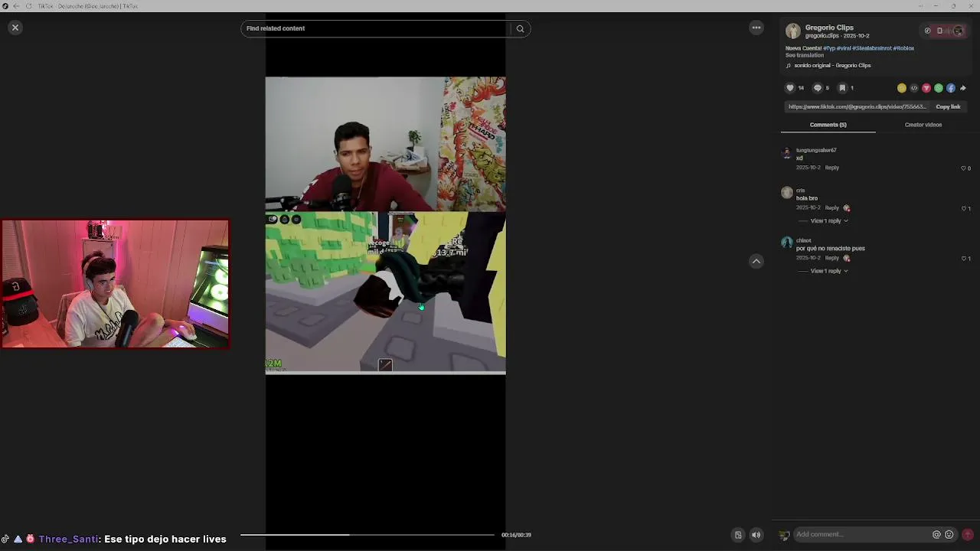Screen dimensions: 980x551
Task: Seek on the video progress bar
Action: [x=367, y=535]
